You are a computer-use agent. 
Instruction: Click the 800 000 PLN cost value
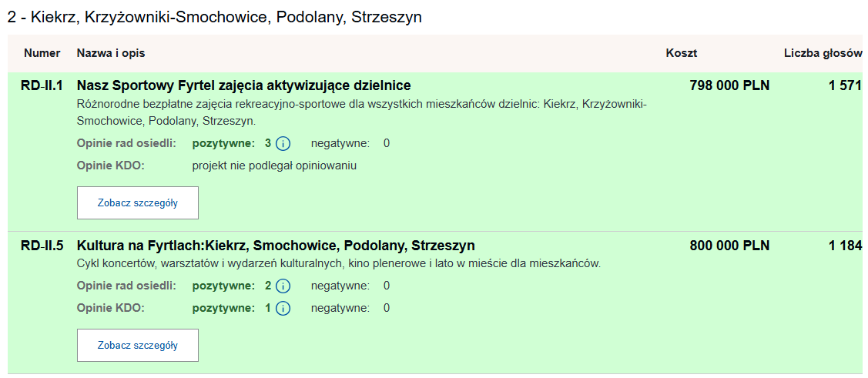pos(729,246)
